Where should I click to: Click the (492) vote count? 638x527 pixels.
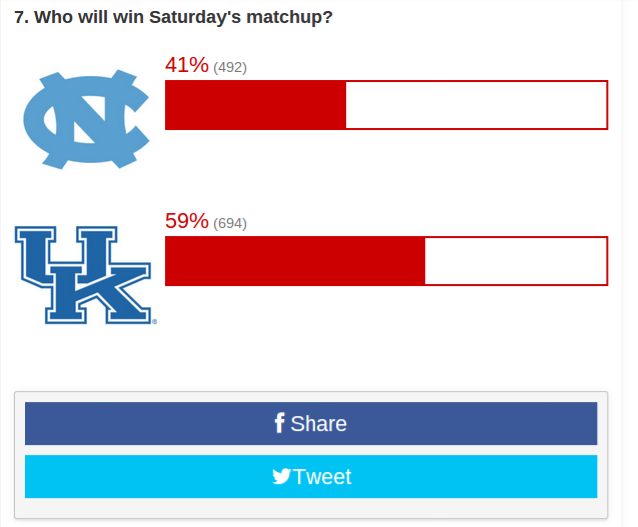click(230, 67)
